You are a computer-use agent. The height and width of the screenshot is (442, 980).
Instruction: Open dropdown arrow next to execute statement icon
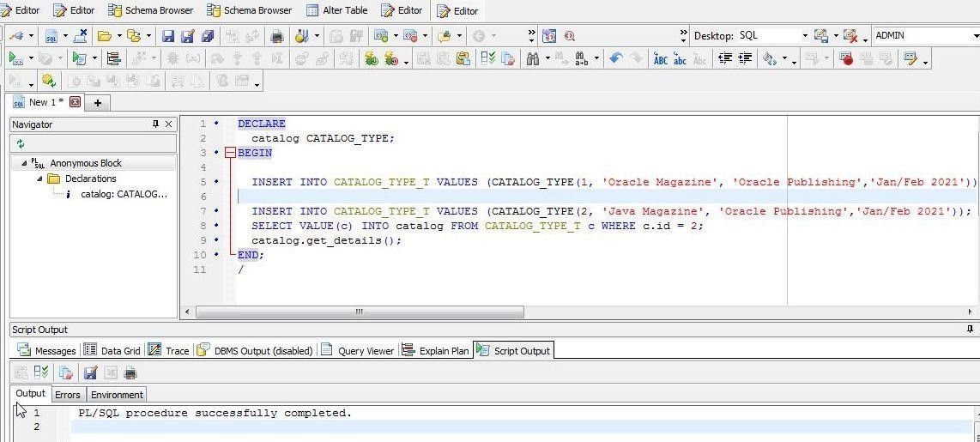point(31,58)
